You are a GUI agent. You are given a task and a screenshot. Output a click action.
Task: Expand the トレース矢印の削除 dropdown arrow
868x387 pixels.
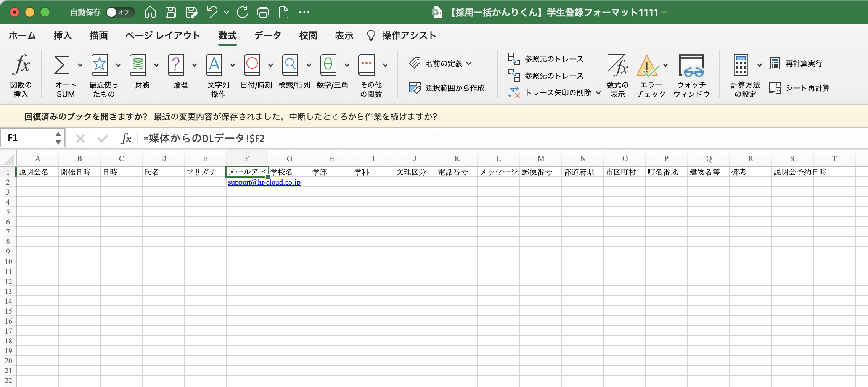[x=598, y=93]
